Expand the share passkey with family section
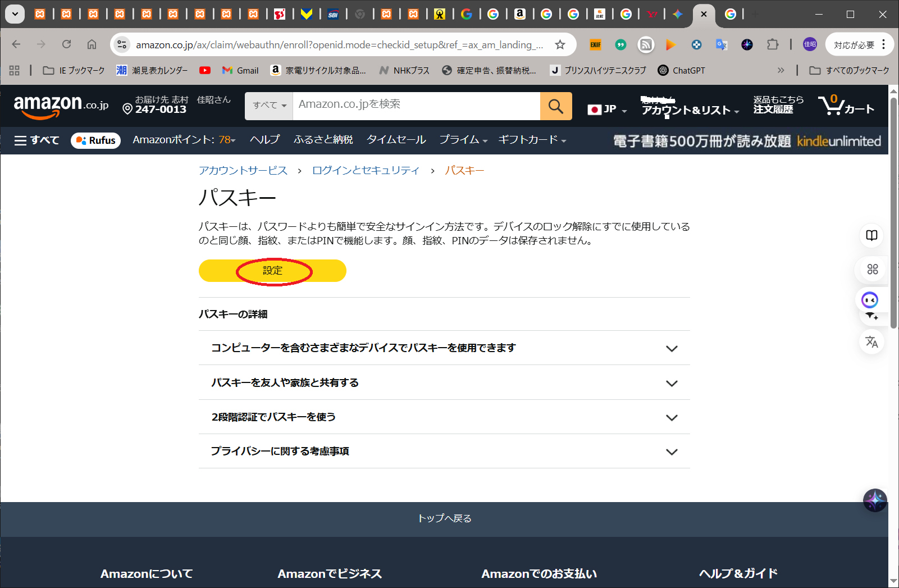 (444, 383)
